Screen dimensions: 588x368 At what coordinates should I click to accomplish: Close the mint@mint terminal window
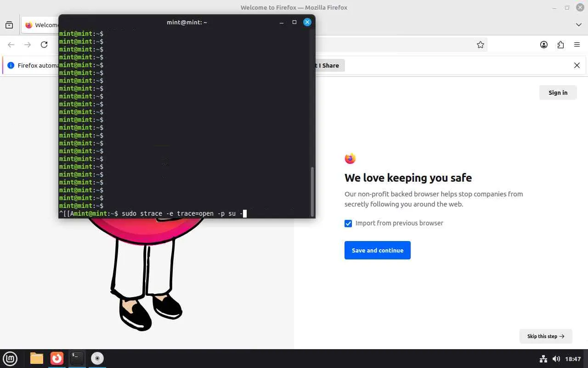coord(307,22)
